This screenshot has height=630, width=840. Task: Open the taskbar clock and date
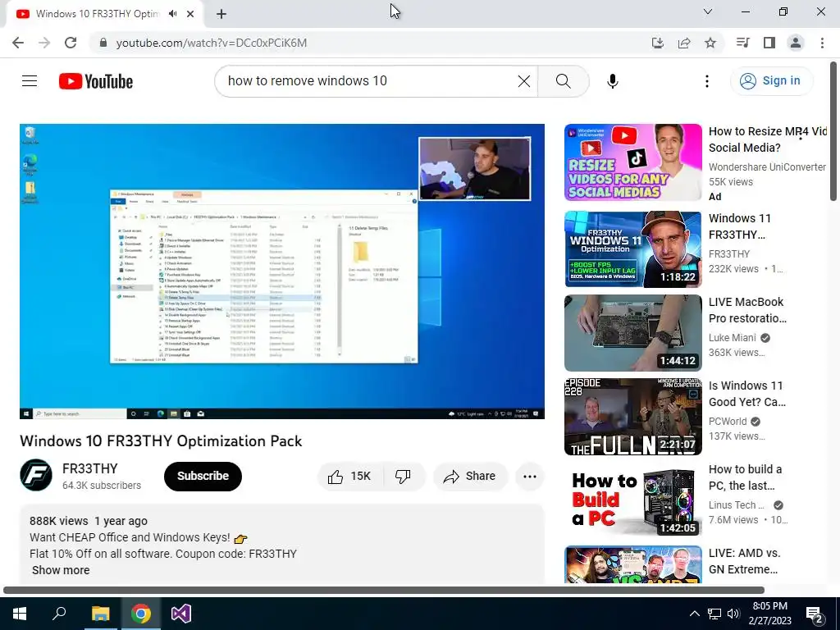pos(769,614)
